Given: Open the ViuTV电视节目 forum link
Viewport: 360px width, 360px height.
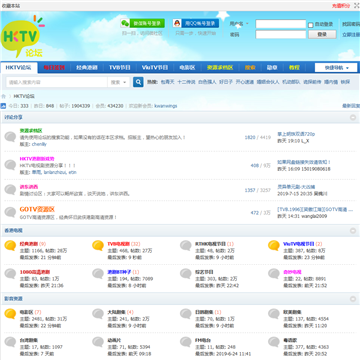Looking at the screenshot, I should coord(298,244).
